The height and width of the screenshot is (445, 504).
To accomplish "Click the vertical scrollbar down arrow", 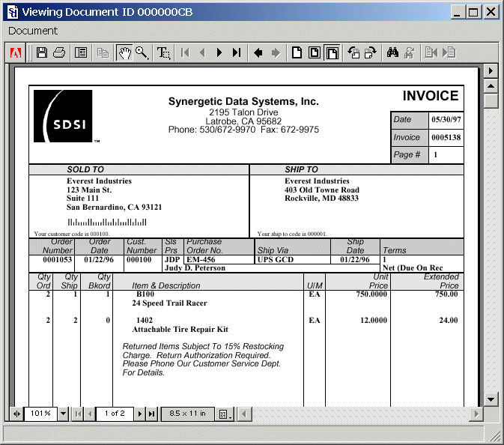I will [491, 398].
